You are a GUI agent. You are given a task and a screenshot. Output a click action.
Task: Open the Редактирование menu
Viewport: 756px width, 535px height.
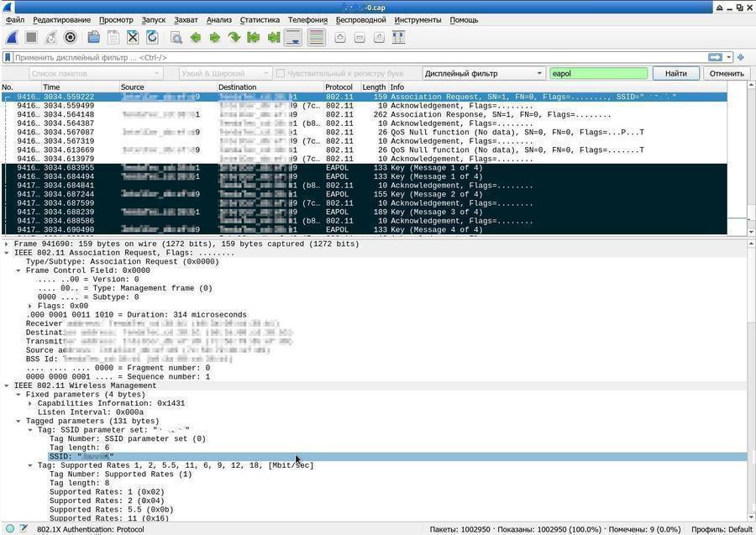pyautogui.click(x=61, y=20)
